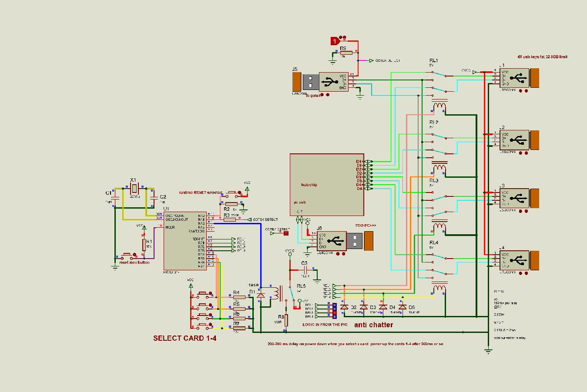
Task: Select diode D1 near relay RL5
Action: tap(261, 296)
